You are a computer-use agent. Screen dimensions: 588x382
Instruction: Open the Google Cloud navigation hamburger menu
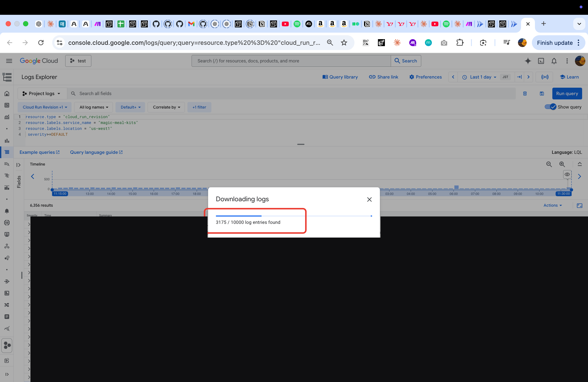coord(9,61)
